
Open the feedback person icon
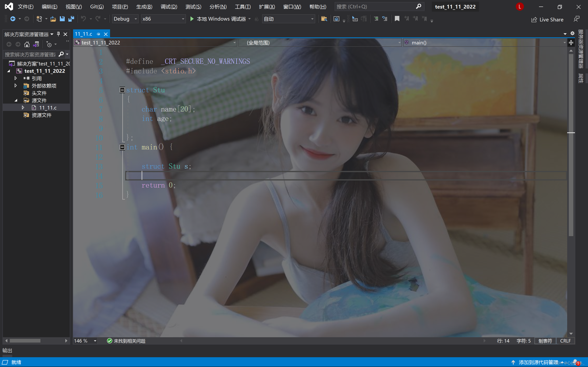[576, 19]
